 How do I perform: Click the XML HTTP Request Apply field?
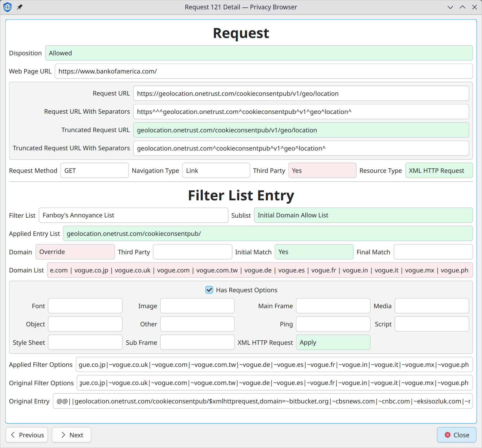[333, 343]
